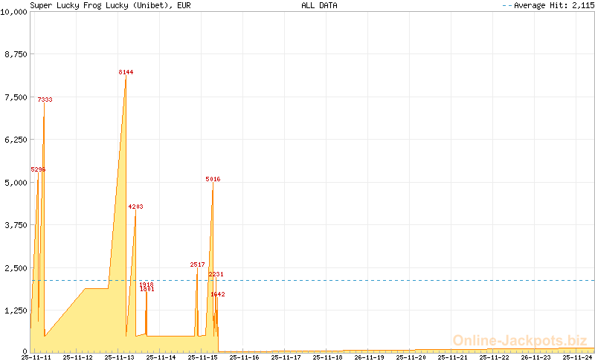Screen dimensions: 595x364
Task: Click the 2231 peak label
Action: click(216, 274)
